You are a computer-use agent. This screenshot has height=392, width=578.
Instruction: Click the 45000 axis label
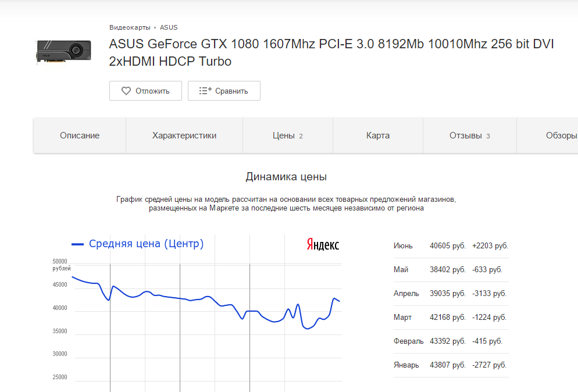tap(60, 284)
